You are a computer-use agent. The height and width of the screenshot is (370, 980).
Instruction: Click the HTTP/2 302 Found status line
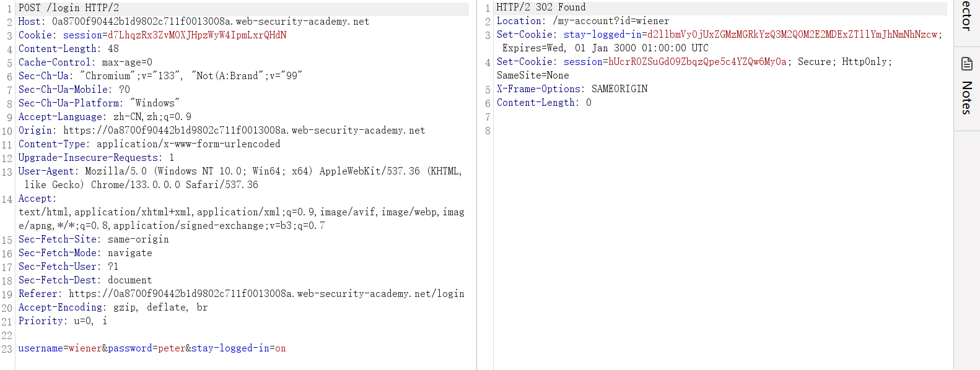point(541,7)
